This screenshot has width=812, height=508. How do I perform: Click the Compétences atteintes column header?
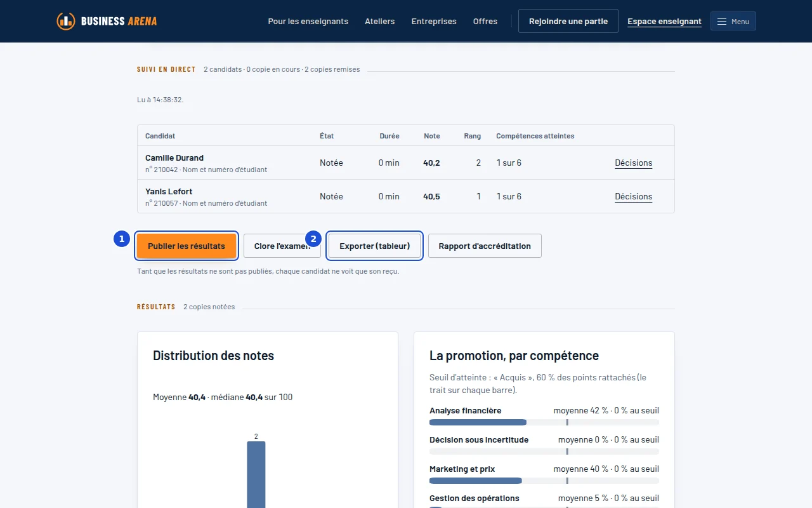(x=535, y=136)
